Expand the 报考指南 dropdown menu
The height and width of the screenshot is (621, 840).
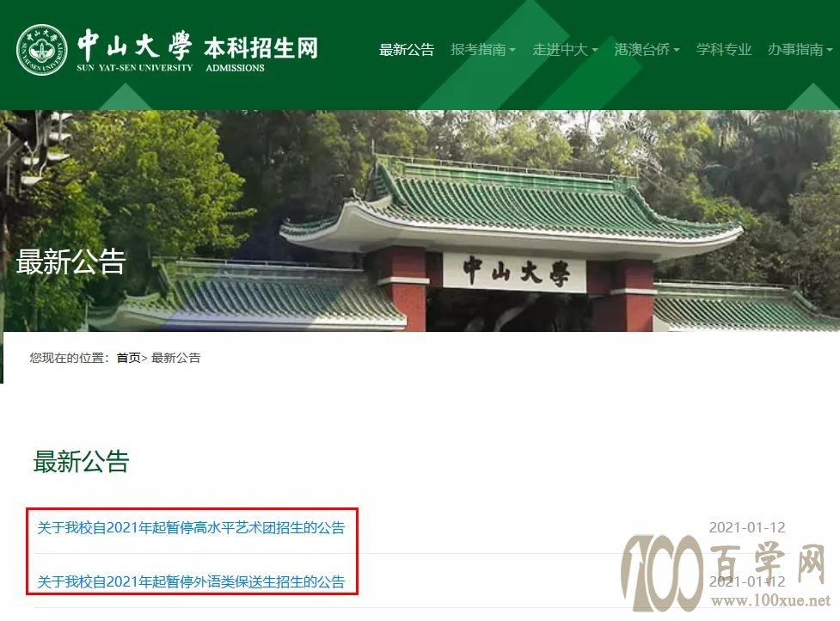482,49
